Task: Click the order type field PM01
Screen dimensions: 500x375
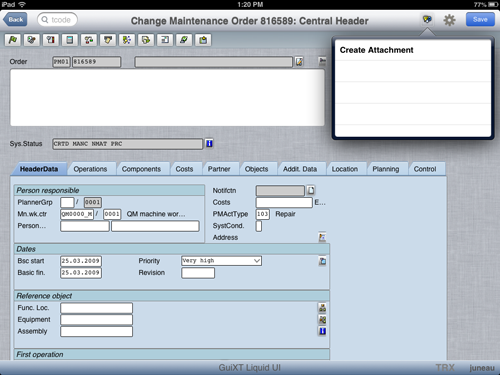Action: 61,62
